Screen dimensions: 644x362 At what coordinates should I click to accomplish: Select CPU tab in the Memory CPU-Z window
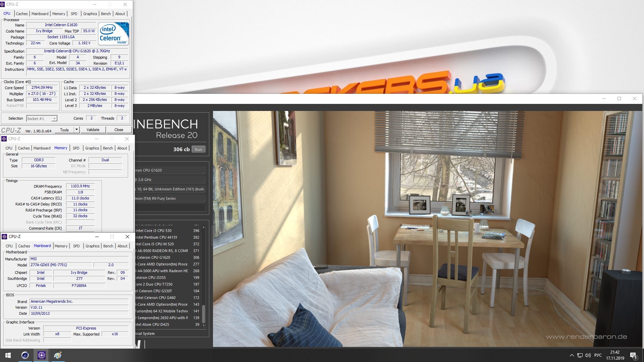(x=9, y=148)
